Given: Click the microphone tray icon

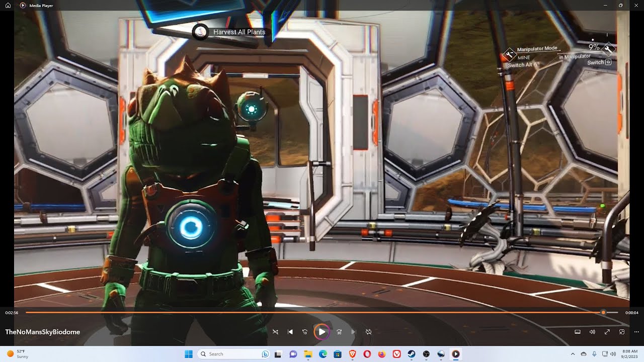Looking at the screenshot, I should pos(594,354).
